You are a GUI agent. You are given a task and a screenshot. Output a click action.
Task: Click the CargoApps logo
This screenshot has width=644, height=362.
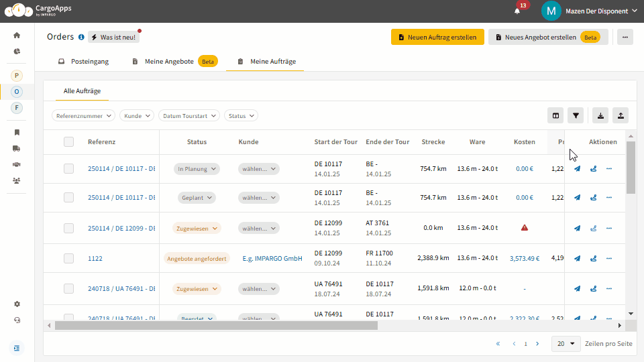[38, 10]
